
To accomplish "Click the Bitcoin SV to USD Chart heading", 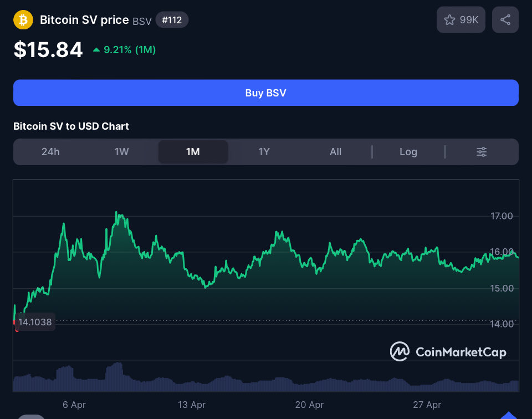I will [71, 126].
